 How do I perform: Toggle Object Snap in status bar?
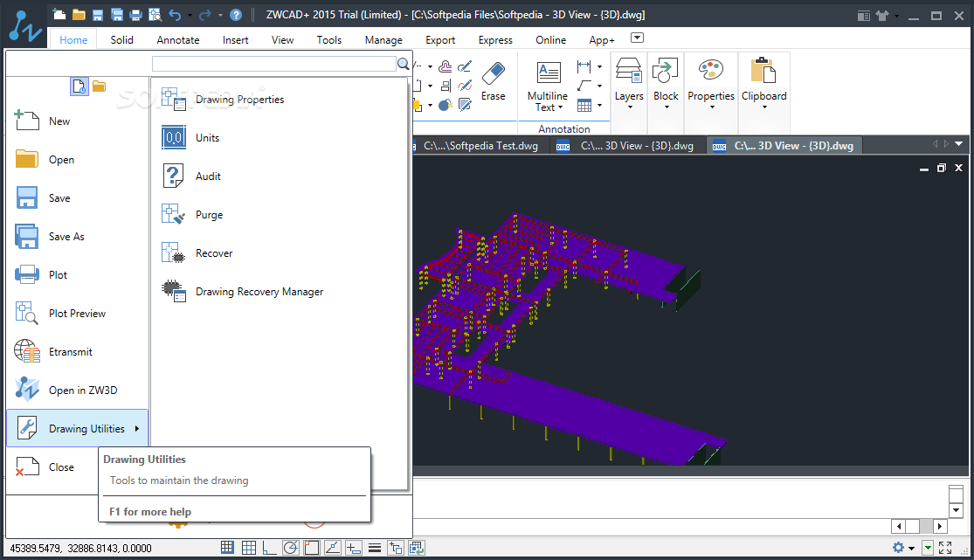pyautogui.click(x=312, y=548)
